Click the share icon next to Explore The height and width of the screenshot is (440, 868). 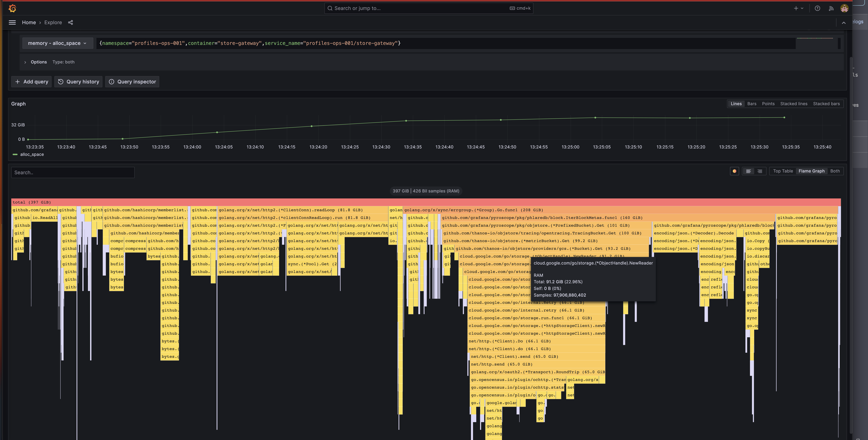[71, 22]
